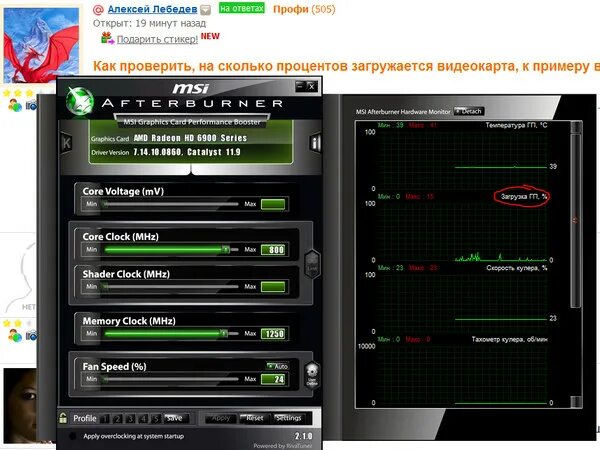Select profile slot 1

(104, 419)
